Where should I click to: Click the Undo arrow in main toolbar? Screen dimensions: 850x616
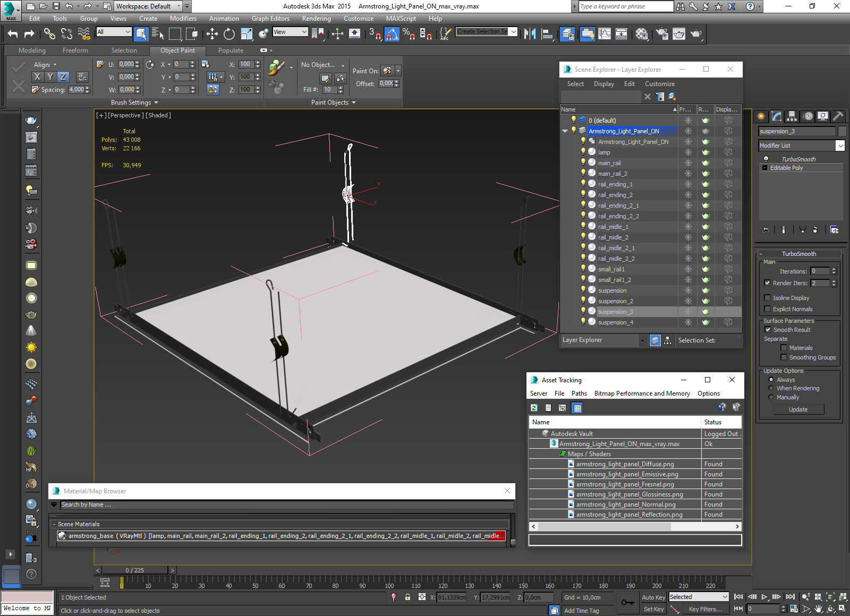click(x=13, y=34)
